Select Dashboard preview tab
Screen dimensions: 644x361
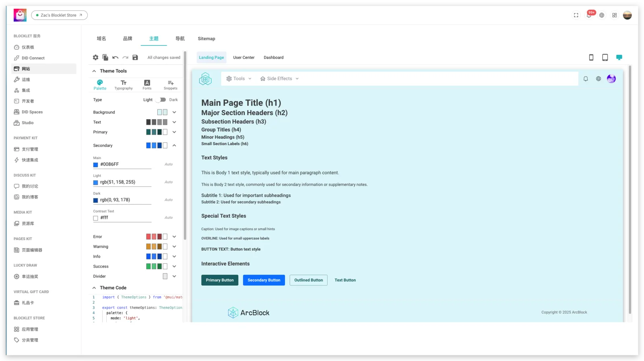274,58
